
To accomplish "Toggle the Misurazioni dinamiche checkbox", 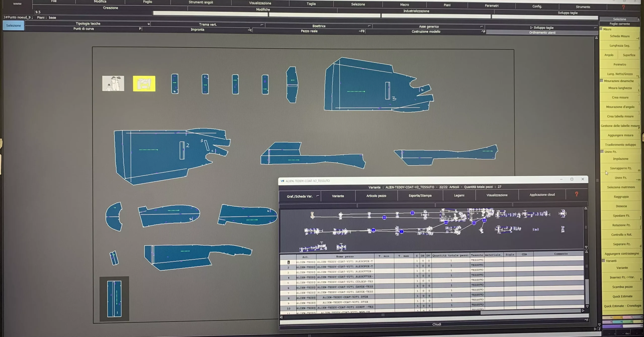I will click(602, 81).
